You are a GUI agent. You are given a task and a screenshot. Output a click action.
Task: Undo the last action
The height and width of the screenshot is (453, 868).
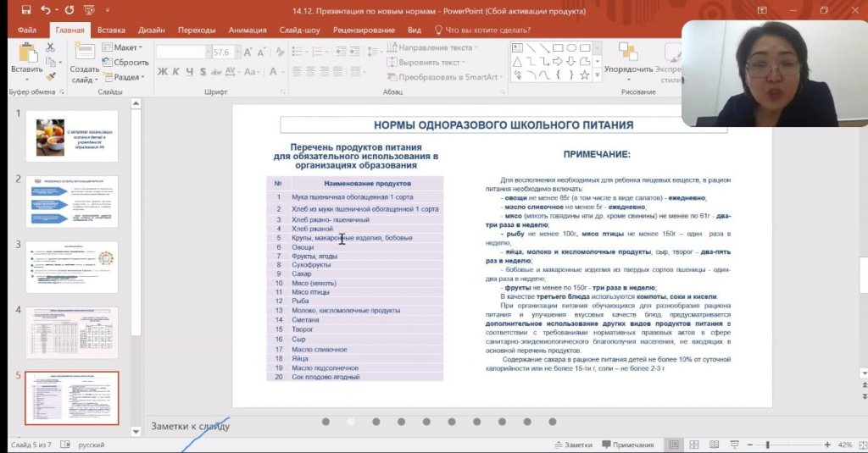pyautogui.click(x=46, y=10)
